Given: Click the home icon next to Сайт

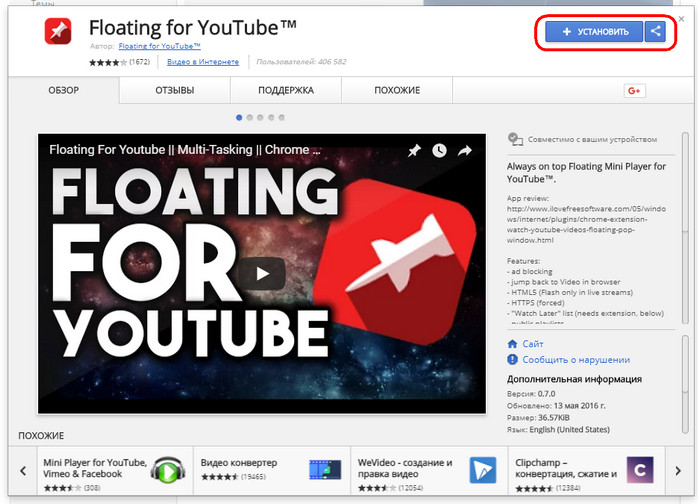Looking at the screenshot, I should (x=512, y=344).
